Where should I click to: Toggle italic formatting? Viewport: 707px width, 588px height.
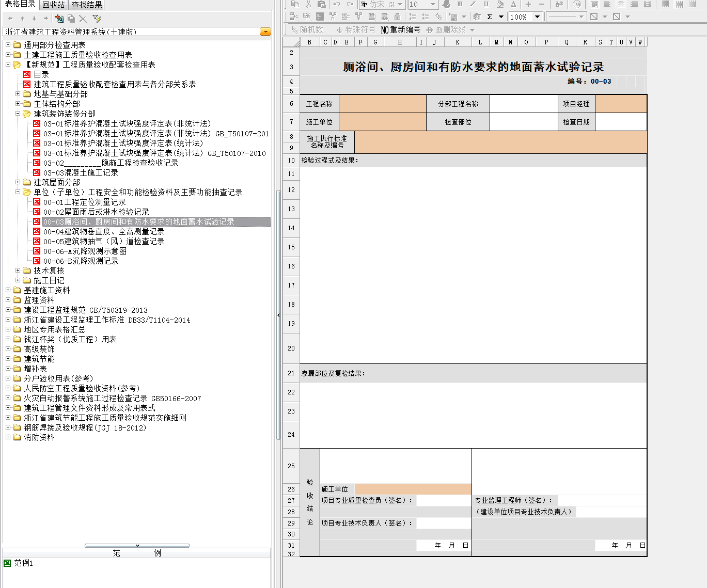pyautogui.click(x=473, y=4)
